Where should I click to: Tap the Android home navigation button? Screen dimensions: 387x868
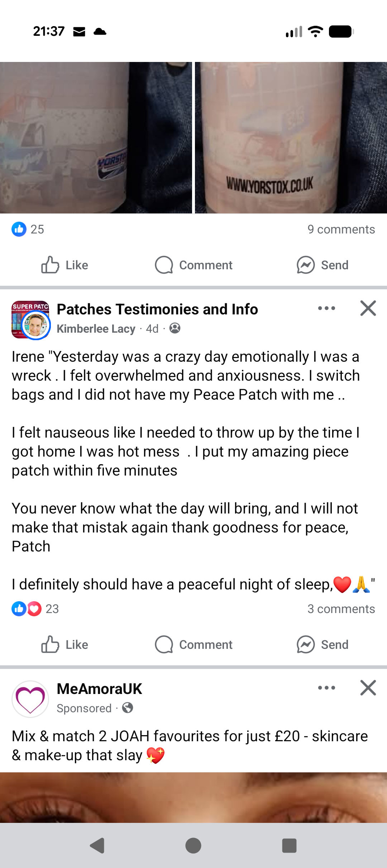point(193,846)
